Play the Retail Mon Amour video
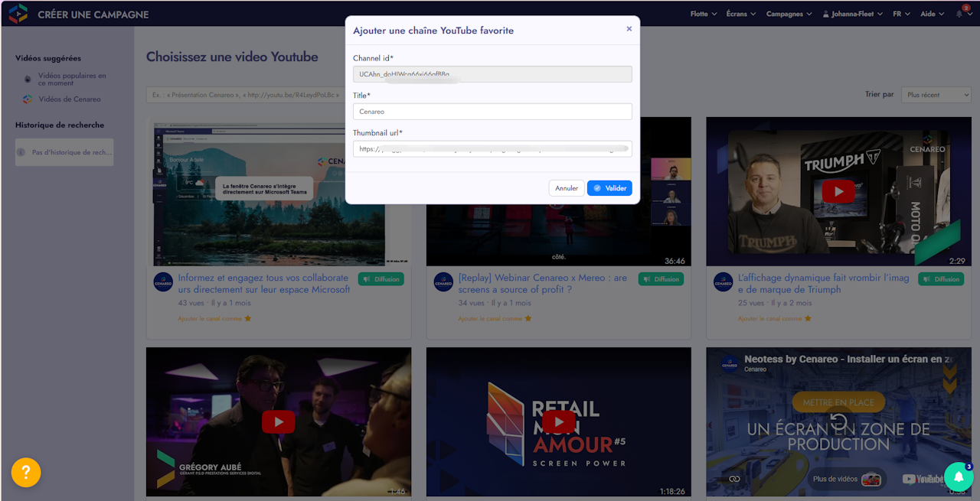This screenshot has height=501, width=980. (559, 421)
